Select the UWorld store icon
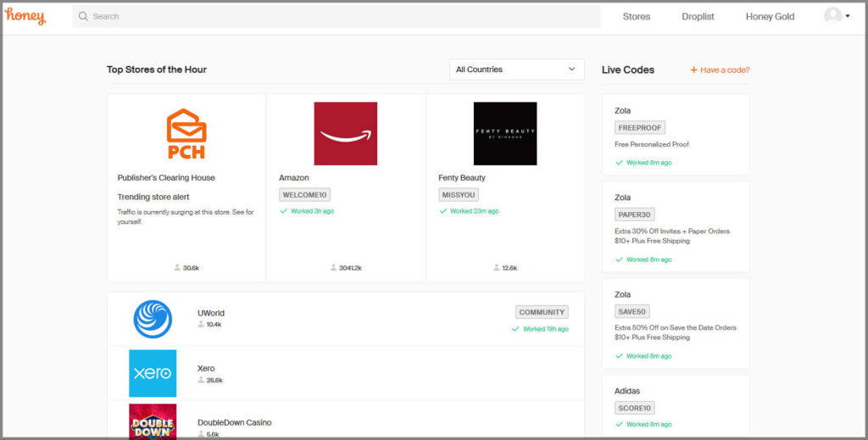 pos(153,319)
